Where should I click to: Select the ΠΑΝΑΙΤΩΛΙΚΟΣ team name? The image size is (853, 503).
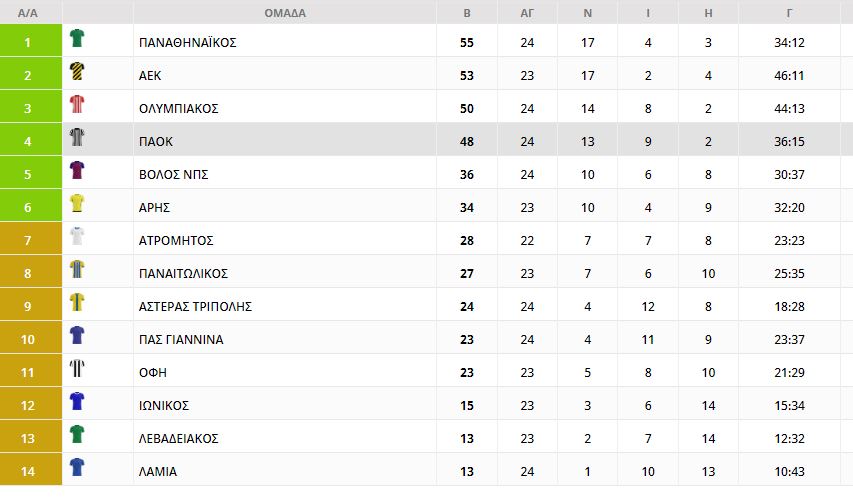point(184,274)
